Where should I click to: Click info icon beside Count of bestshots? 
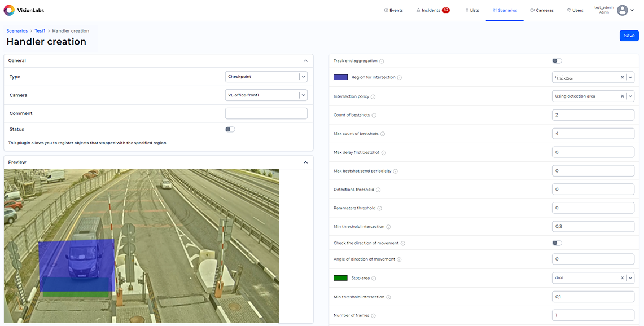(374, 116)
